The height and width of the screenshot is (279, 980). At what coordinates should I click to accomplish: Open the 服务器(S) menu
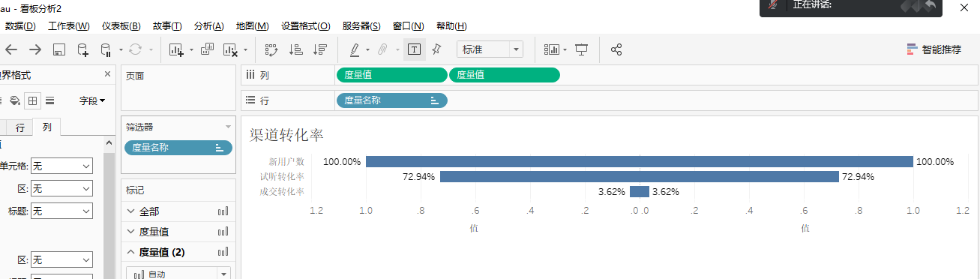tap(361, 26)
